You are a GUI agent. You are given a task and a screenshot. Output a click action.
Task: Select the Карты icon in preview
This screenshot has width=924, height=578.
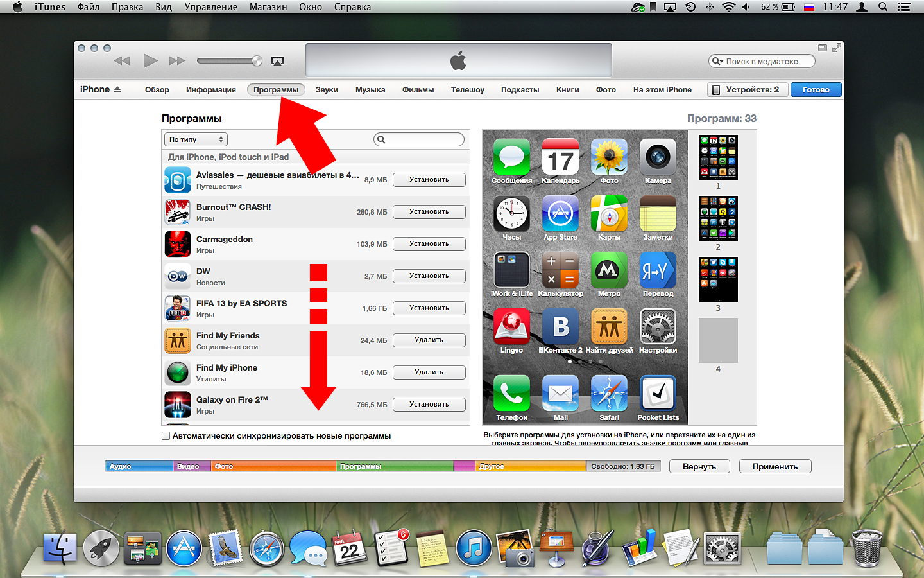coord(609,213)
